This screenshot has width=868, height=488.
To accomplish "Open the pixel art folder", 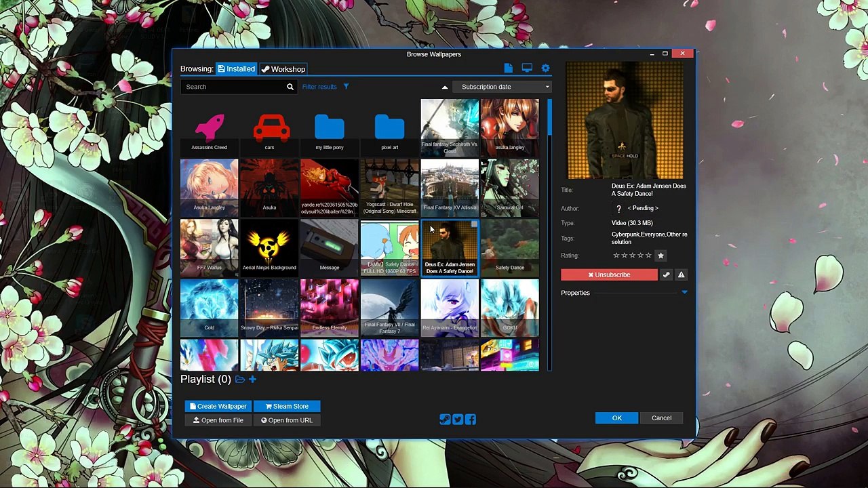I will click(389, 129).
